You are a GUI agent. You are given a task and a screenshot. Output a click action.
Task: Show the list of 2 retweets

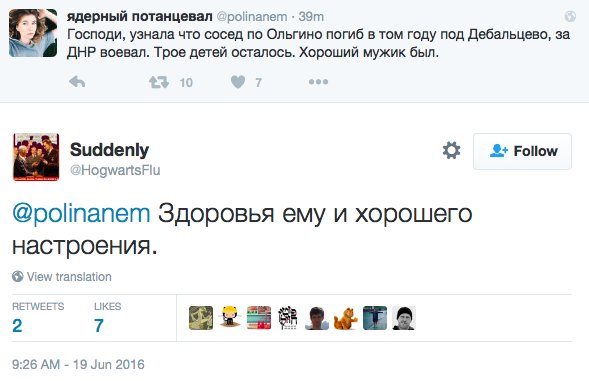coord(38,318)
